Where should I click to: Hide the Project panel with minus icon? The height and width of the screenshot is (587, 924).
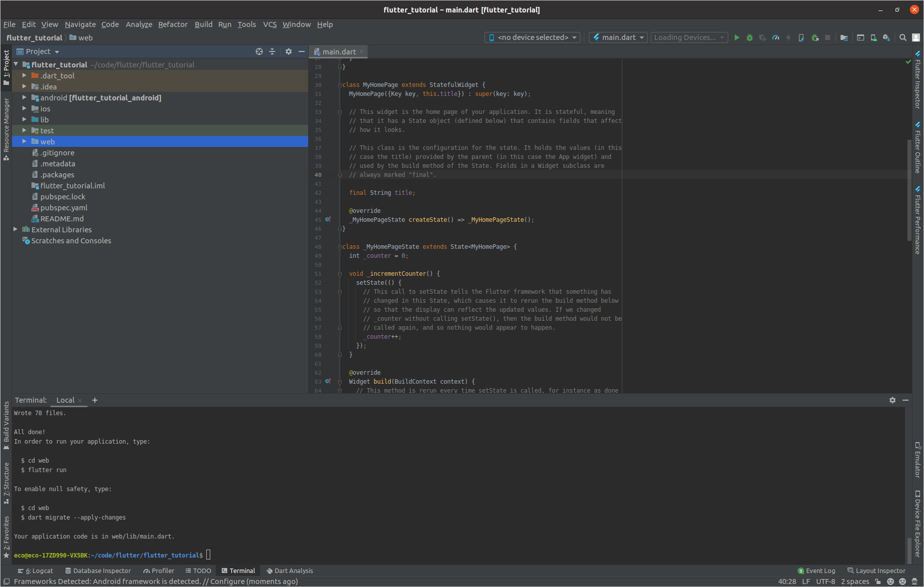301,51
